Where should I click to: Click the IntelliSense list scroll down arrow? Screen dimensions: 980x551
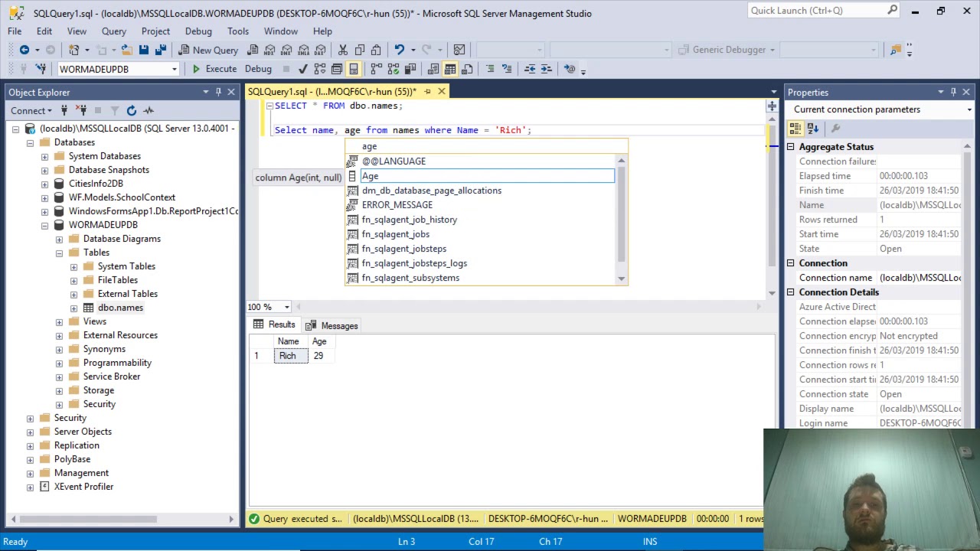(x=621, y=279)
